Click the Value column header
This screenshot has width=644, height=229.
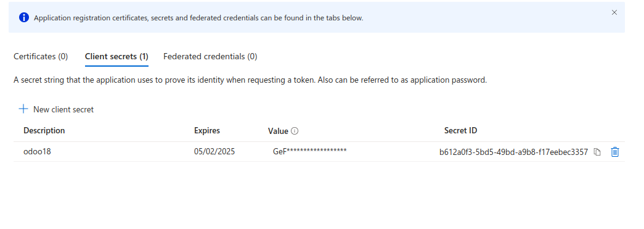click(x=278, y=131)
